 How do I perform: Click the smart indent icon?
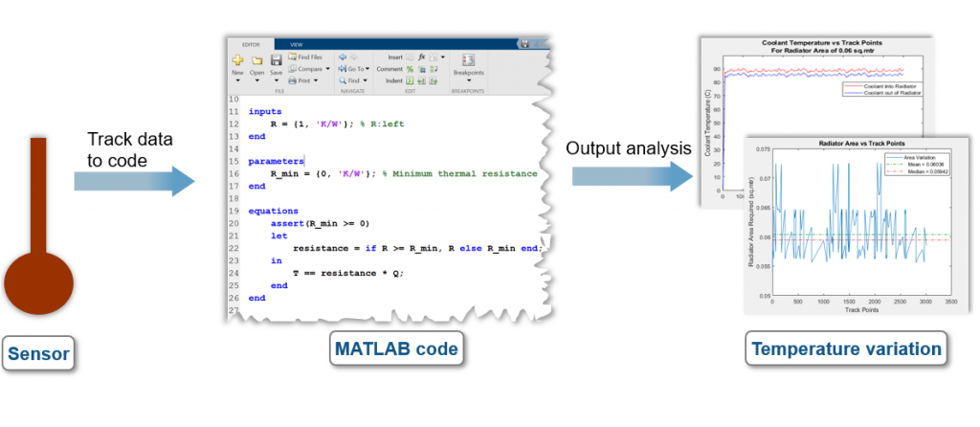tap(410, 81)
